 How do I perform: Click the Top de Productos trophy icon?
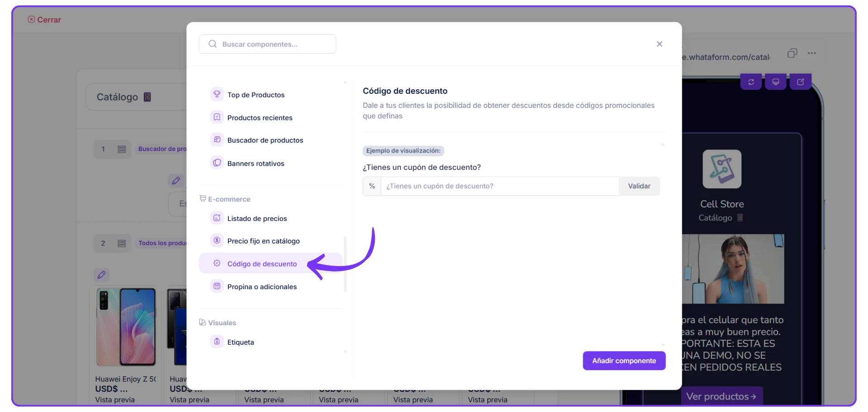(217, 94)
